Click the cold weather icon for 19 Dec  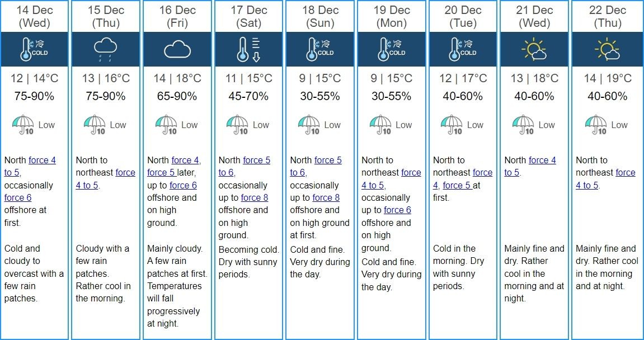pyautogui.click(x=391, y=49)
